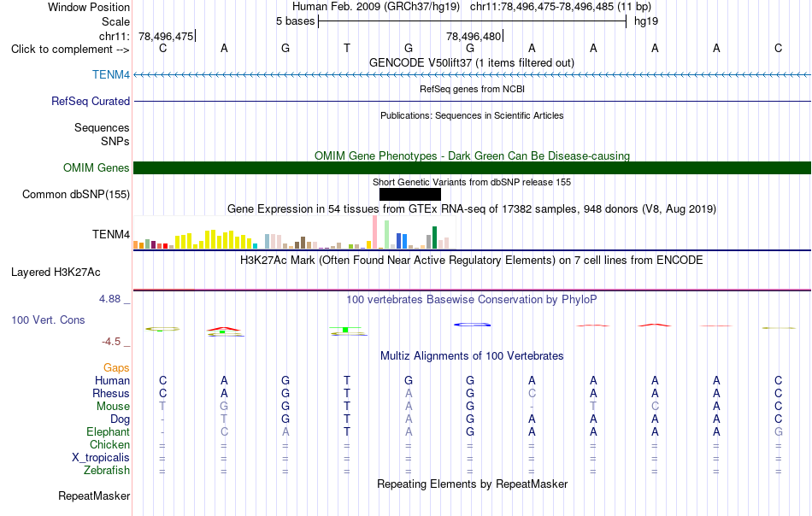Click the blue TENM4 GENCODE track label
812x516 pixels.
111,74
